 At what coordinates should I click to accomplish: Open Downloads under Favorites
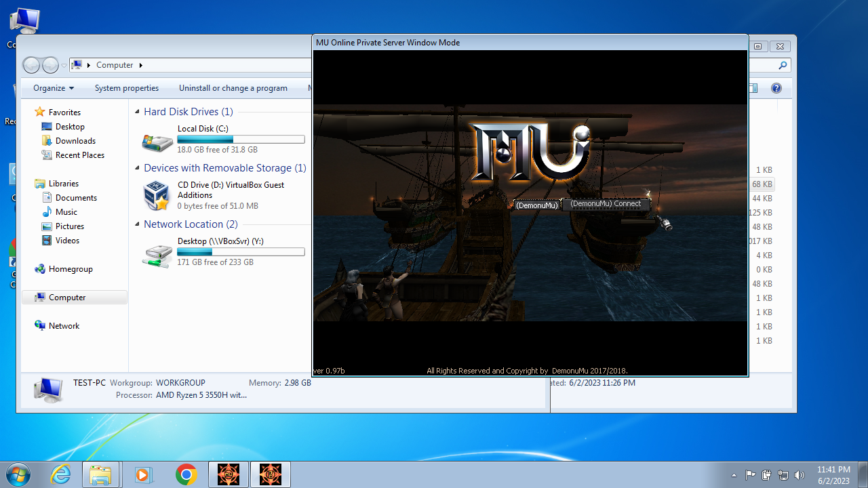click(75, 141)
